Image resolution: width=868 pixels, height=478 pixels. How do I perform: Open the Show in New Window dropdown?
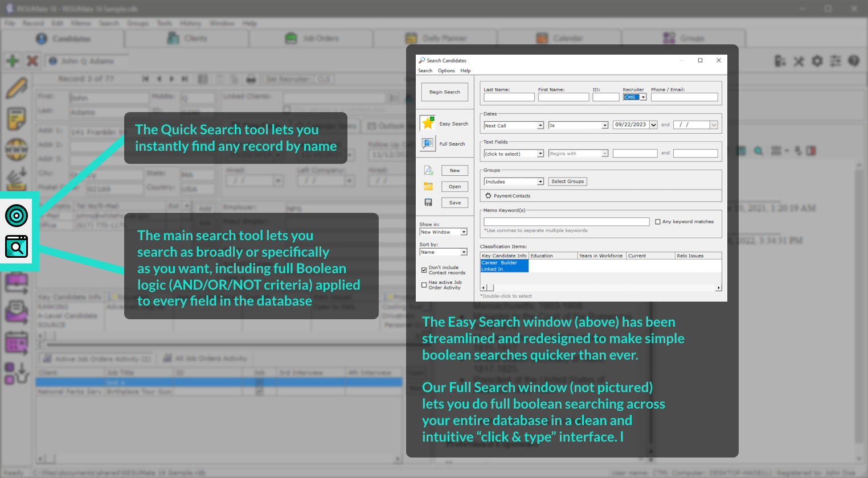tap(464, 232)
